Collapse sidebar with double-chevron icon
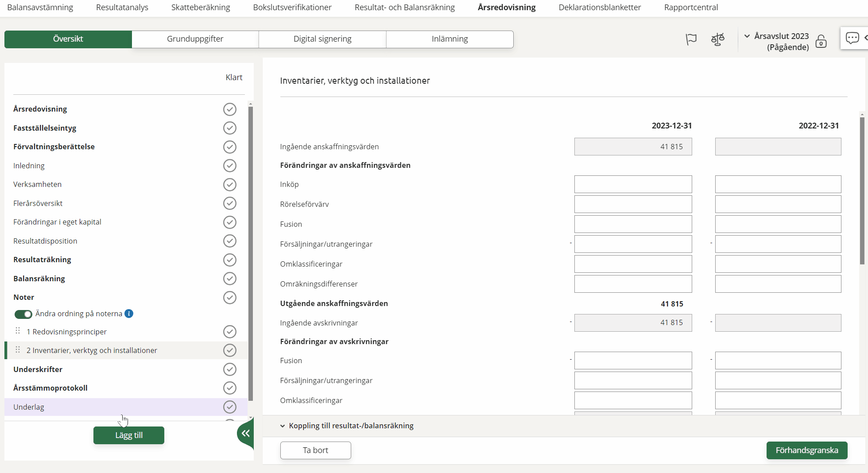Viewport: 868px width, 473px height. [x=245, y=434]
